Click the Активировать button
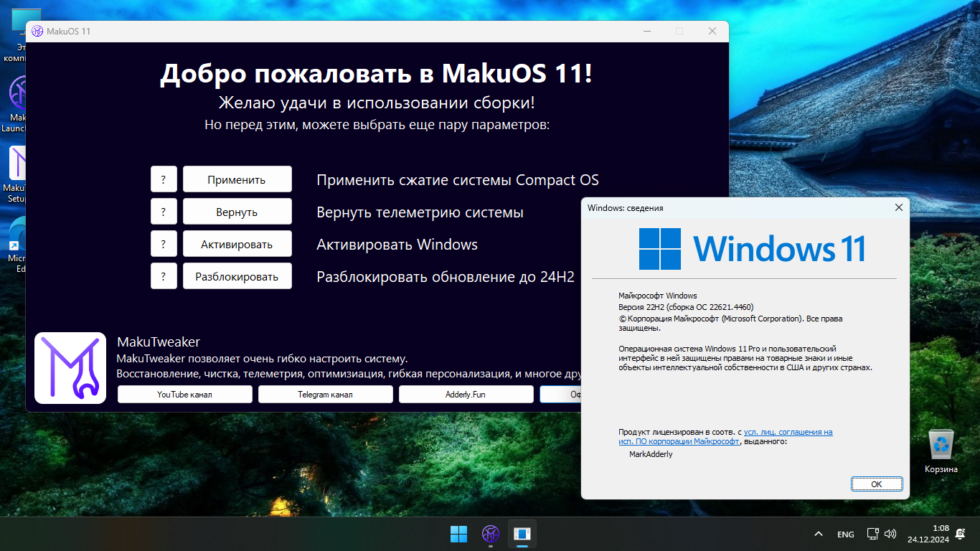 237,244
